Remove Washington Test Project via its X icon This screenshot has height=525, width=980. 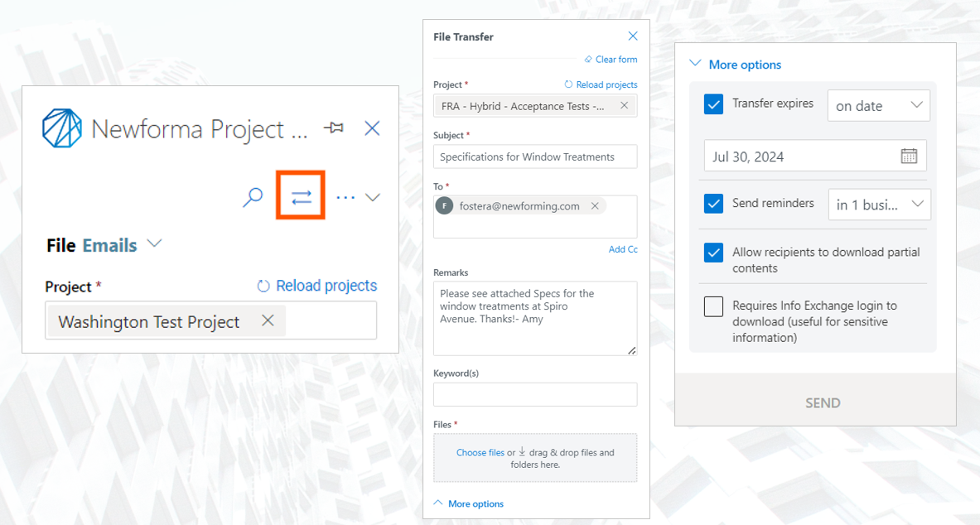(268, 320)
